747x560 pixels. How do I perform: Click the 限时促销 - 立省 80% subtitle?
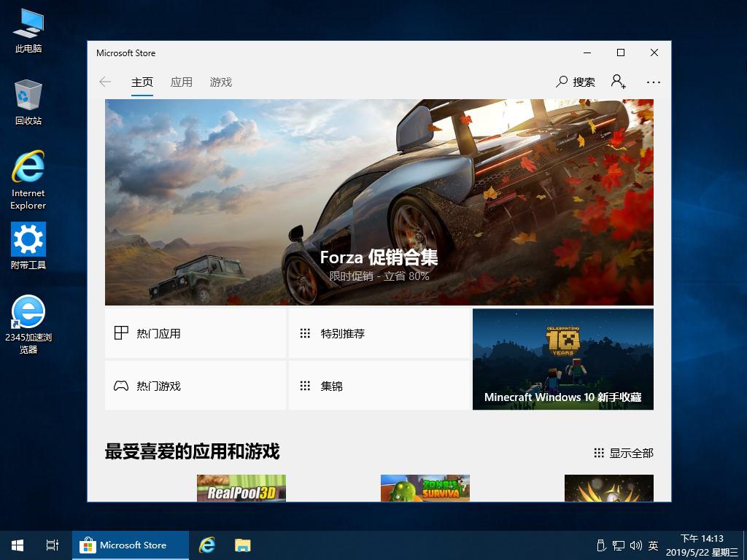[x=379, y=276]
